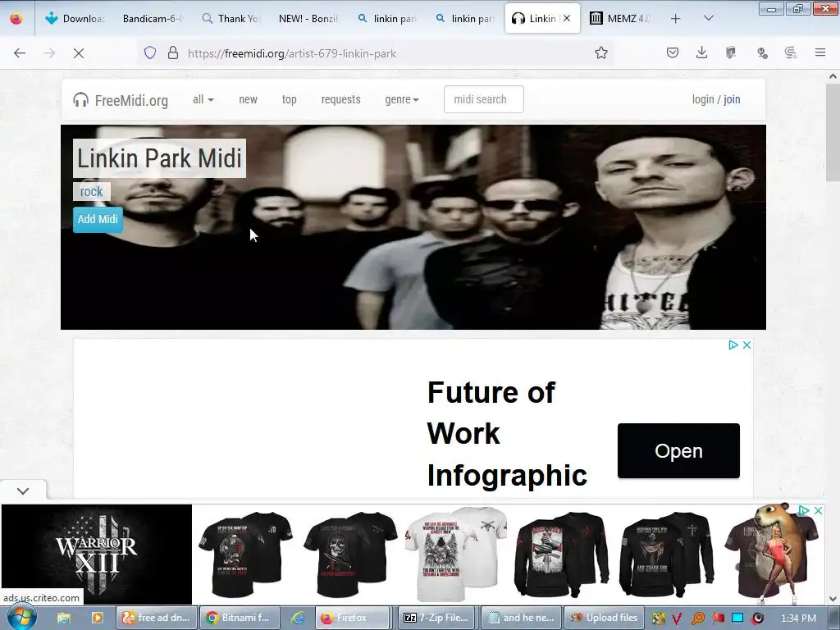
Task: Click the scrollbar down arrow
Action: (x=833, y=599)
